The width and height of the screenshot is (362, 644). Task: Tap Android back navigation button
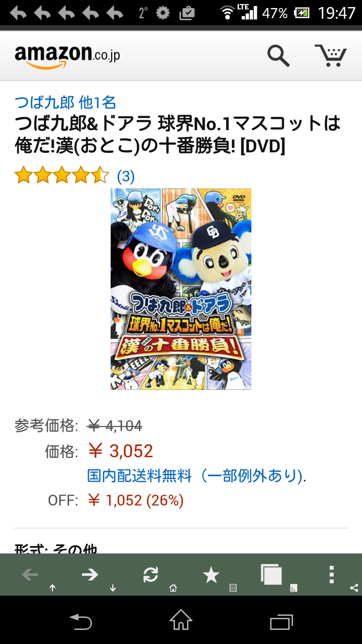pyautogui.click(x=80, y=622)
